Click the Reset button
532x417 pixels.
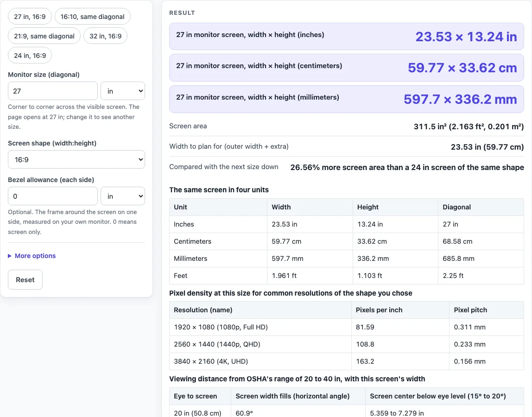[25, 279]
